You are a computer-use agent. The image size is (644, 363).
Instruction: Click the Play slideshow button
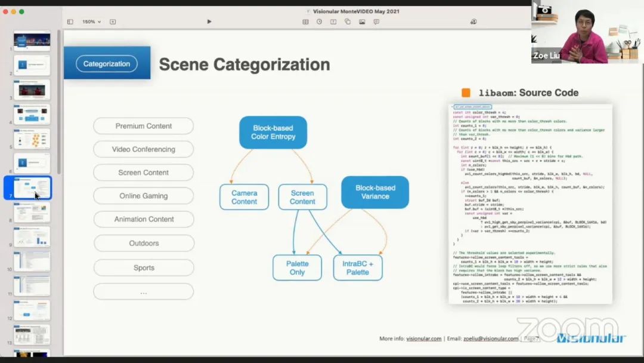point(209,21)
